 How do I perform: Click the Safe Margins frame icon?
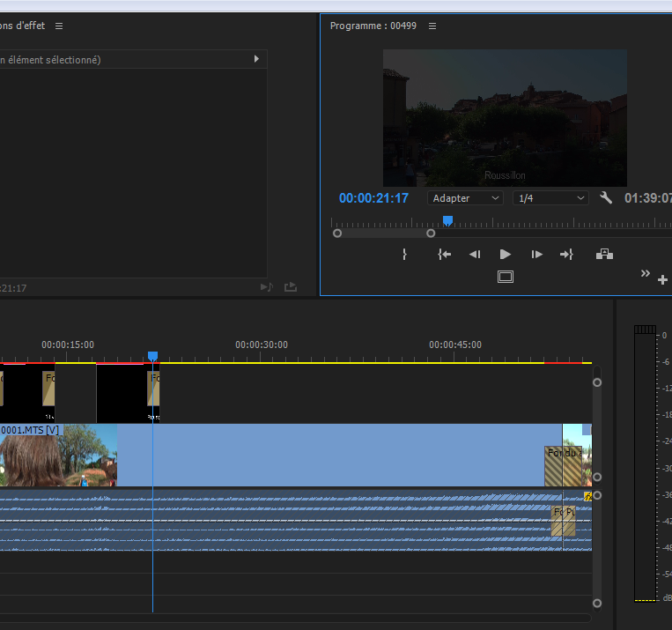coord(506,277)
